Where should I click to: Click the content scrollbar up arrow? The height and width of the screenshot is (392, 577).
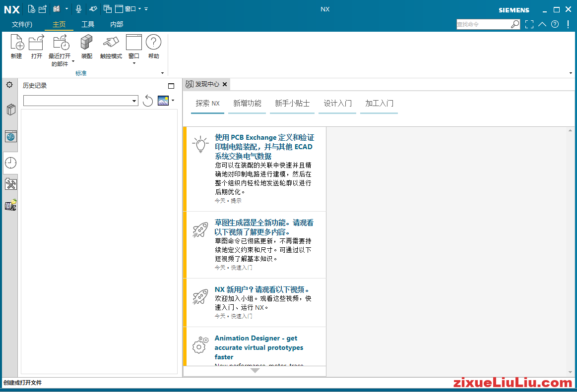[x=570, y=130]
